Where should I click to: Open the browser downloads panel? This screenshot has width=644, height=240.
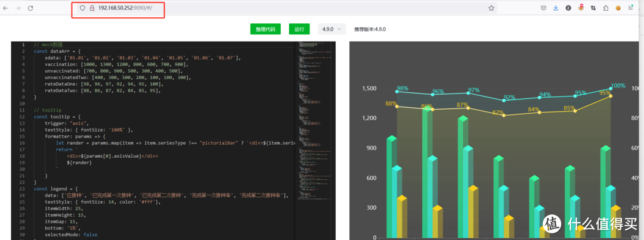(556, 8)
